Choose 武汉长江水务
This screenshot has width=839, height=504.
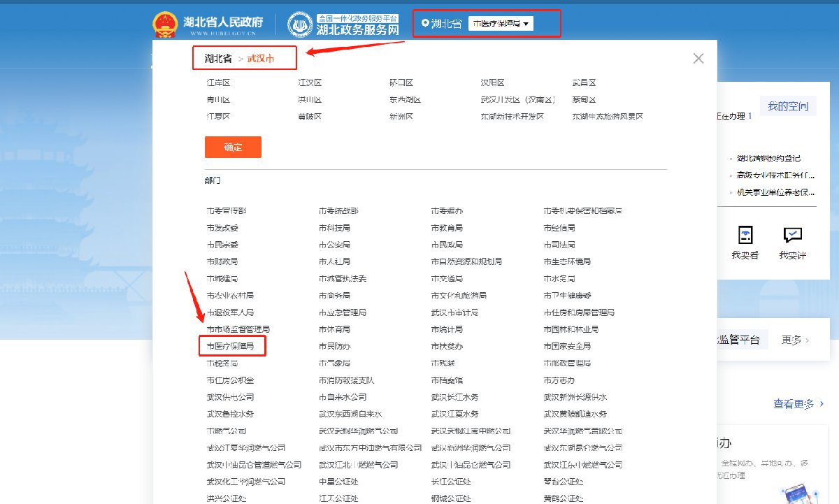[454, 397]
